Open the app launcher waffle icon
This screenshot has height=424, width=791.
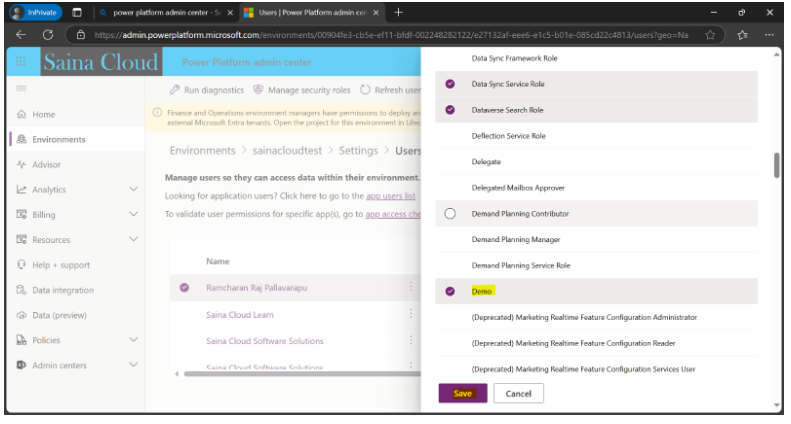(21, 62)
